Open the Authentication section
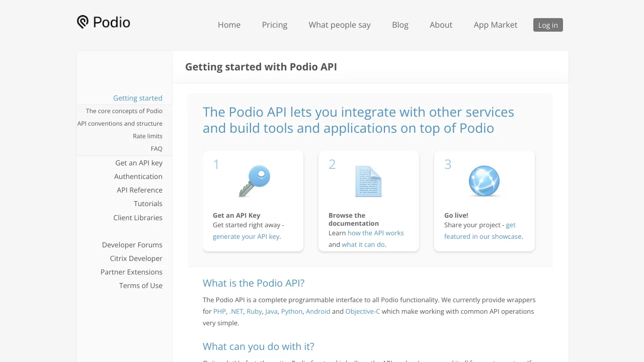 coord(138,176)
